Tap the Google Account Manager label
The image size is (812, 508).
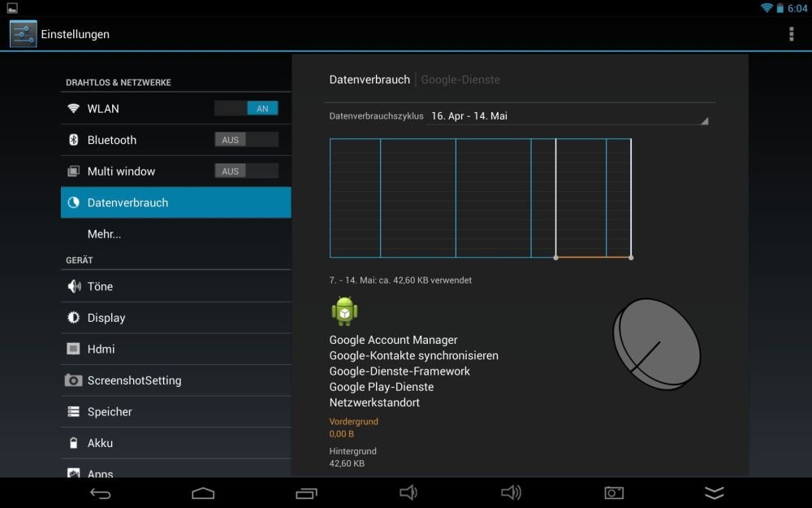(394, 340)
